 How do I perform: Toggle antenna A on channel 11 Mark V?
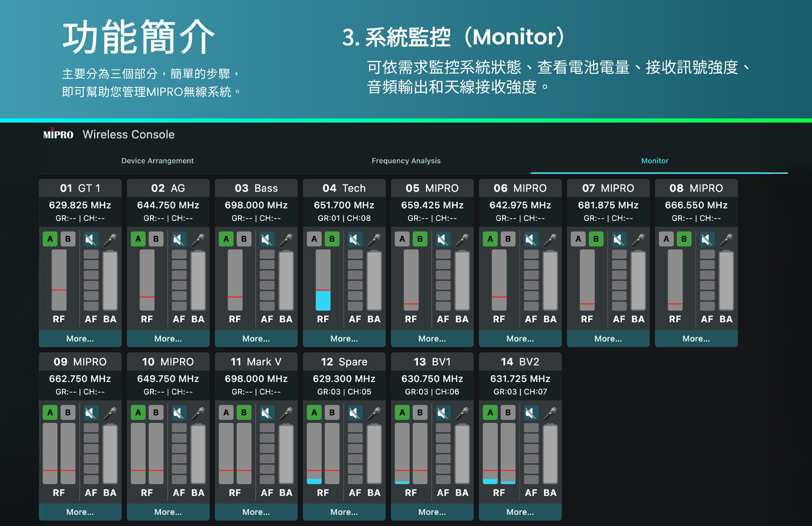pyautogui.click(x=226, y=413)
